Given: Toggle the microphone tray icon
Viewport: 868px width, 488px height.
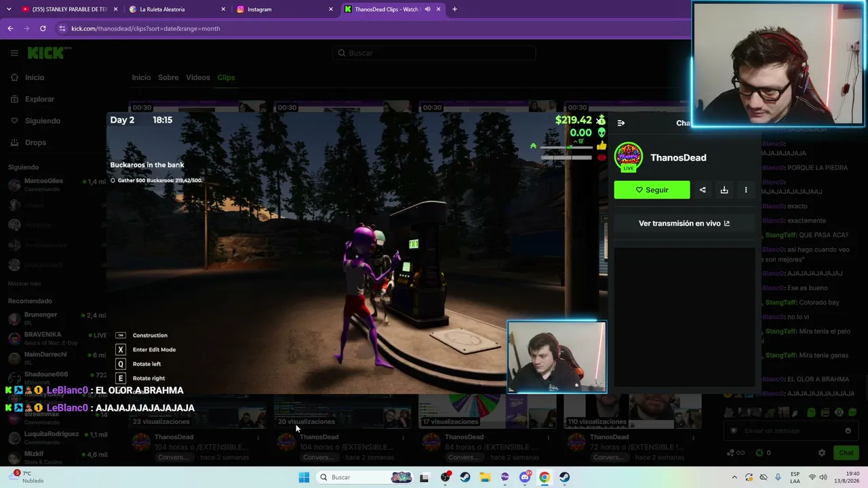Looking at the screenshot, I should tap(778, 477).
